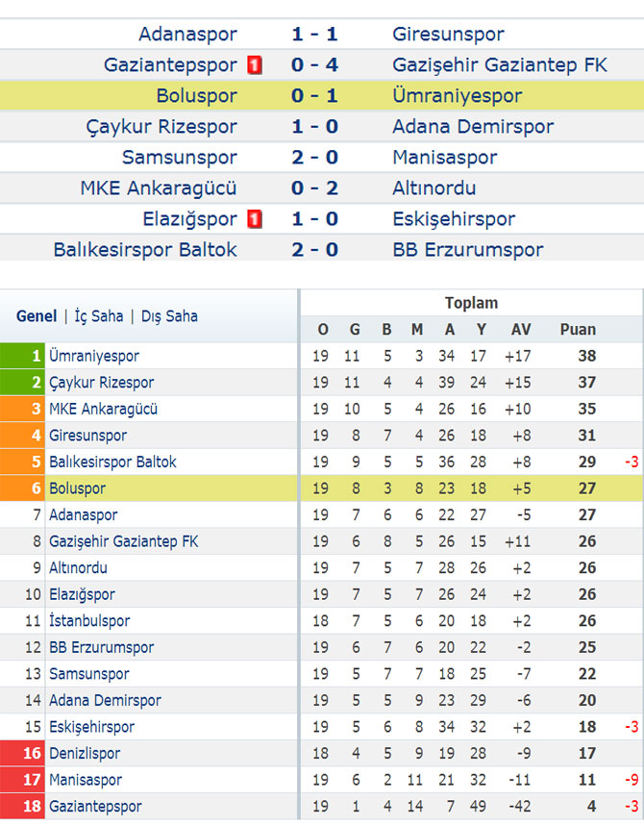Click the Samsunspor 2 - 0 score
Viewport: 644px width, 825px height.
314,158
